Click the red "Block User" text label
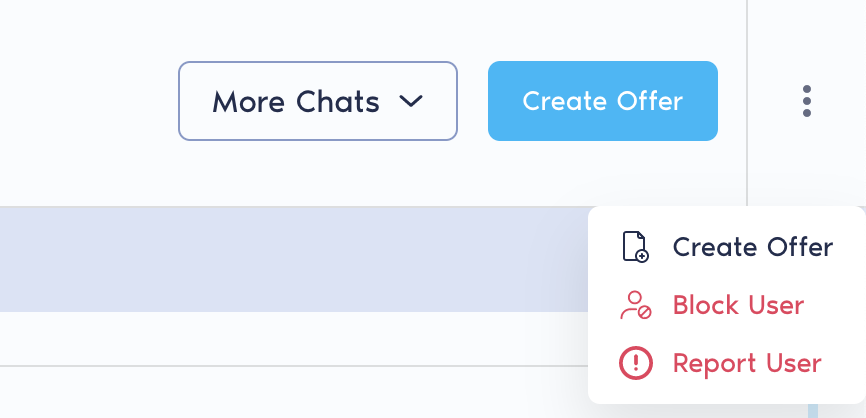The image size is (866, 418). pos(738,305)
